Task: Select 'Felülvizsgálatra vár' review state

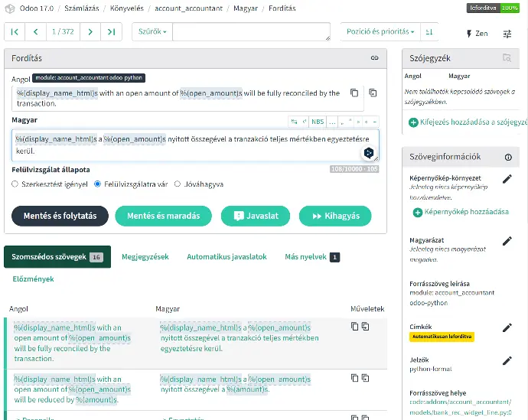Action: click(x=98, y=184)
